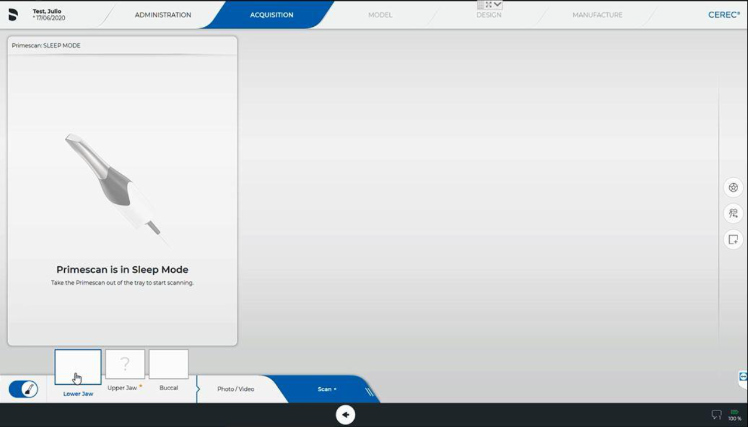The height and width of the screenshot is (427, 748).
Task: Switch to the MODEL phase tab
Action: [x=380, y=15]
